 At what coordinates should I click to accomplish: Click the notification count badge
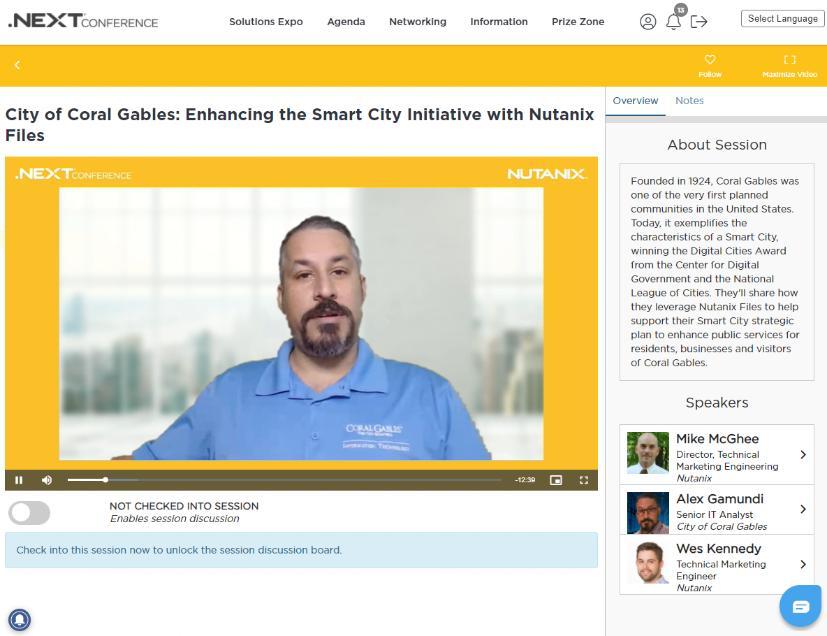click(x=681, y=9)
